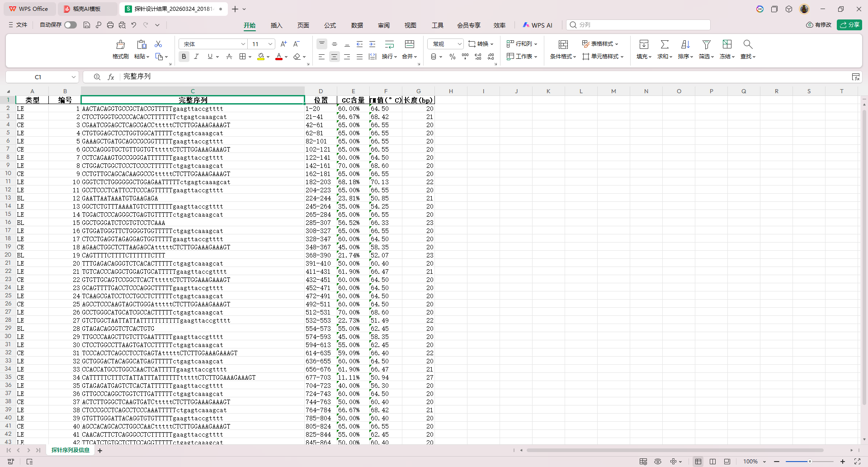Screen dimensions: 868x467
Task: Expand the fill color options
Action: (x=268, y=57)
